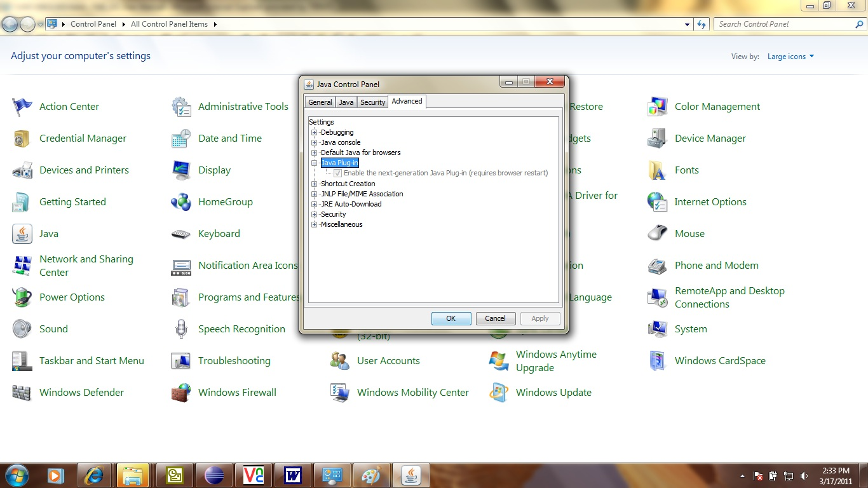Click the Internet Explorer taskbar icon

[x=95, y=475]
